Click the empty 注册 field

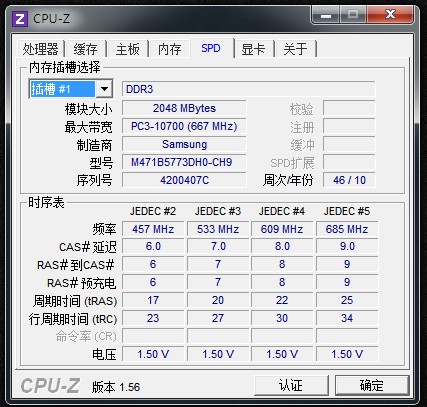click(x=349, y=126)
